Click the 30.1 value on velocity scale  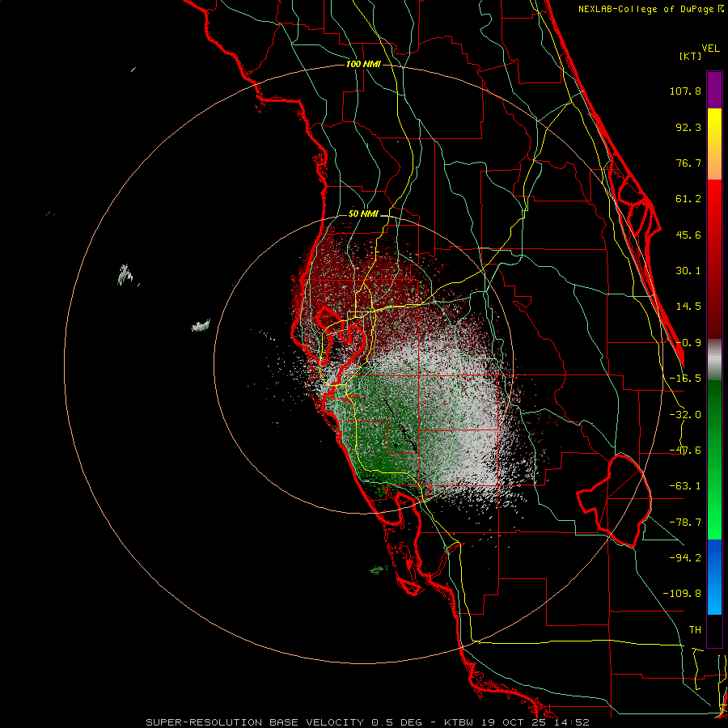coord(688,271)
